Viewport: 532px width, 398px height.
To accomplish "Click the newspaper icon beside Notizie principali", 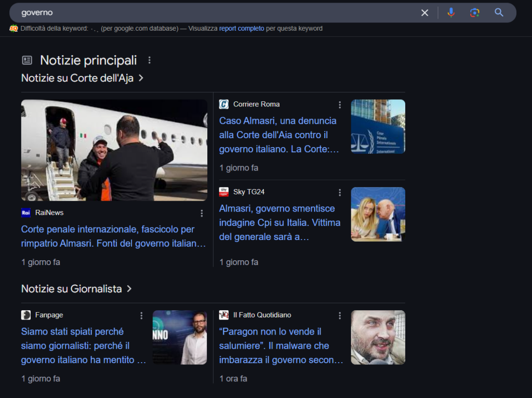I will tap(27, 60).
